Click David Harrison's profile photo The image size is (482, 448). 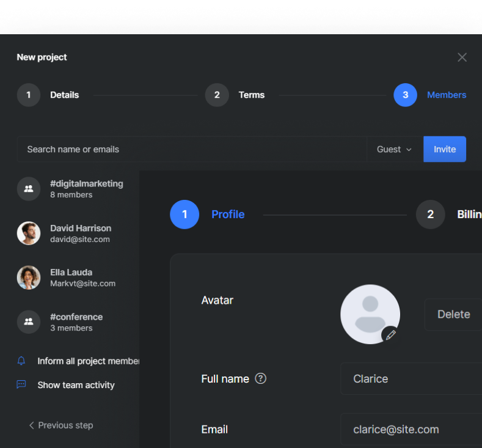[x=29, y=233]
